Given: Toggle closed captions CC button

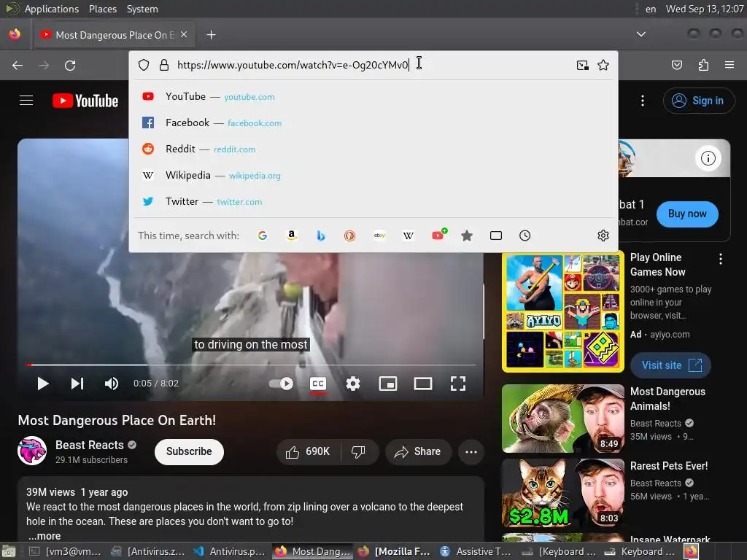Looking at the screenshot, I should (318, 384).
